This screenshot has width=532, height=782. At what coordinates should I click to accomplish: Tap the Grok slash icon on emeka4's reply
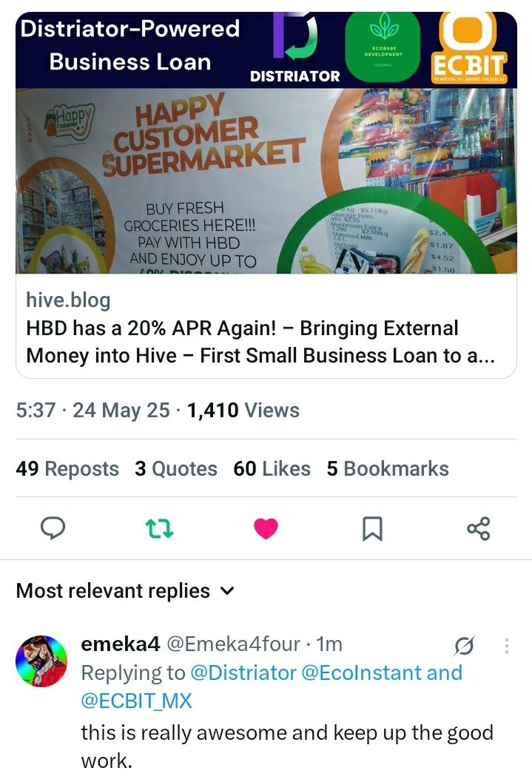point(464,646)
